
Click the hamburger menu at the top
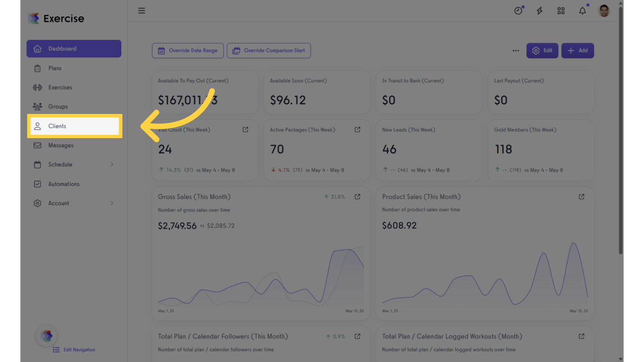pos(141,10)
